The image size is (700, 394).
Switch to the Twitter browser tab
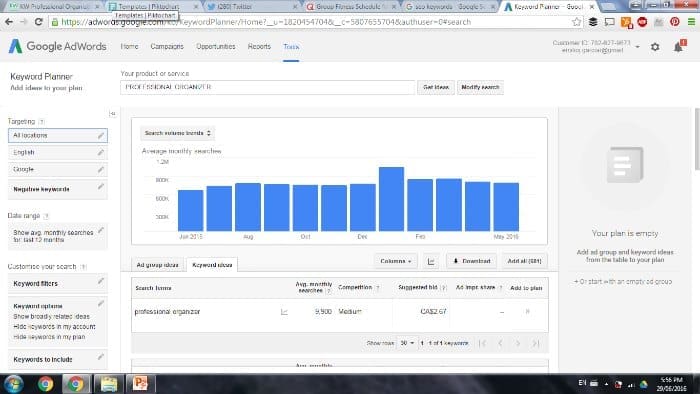(x=251, y=7)
